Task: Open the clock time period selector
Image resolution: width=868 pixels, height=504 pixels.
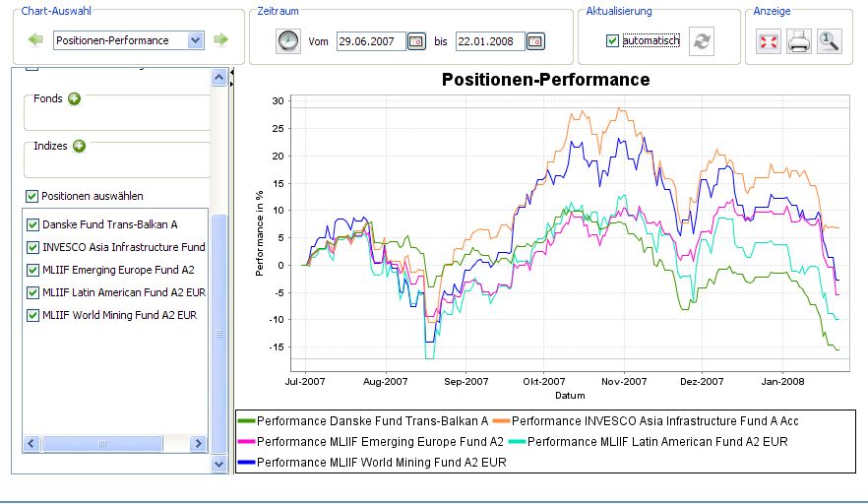Action: (x=288, y=41)
